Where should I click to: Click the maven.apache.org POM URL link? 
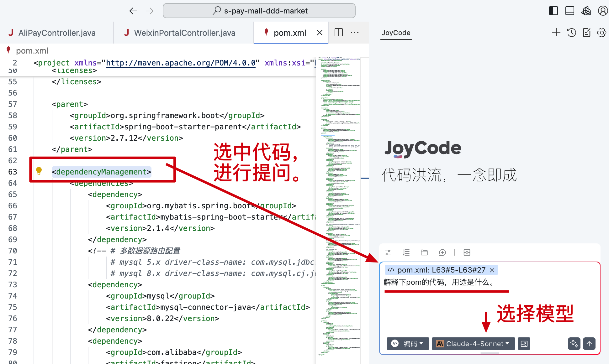[181, 63]
